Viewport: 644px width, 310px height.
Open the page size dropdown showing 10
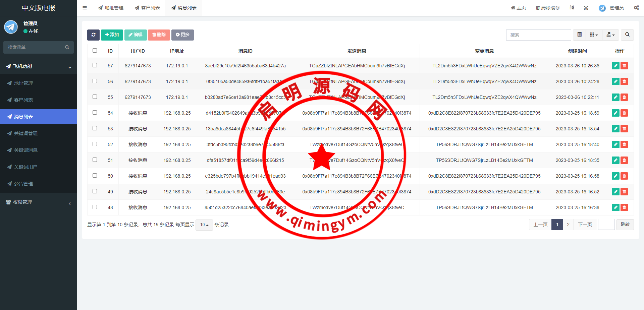204,225
